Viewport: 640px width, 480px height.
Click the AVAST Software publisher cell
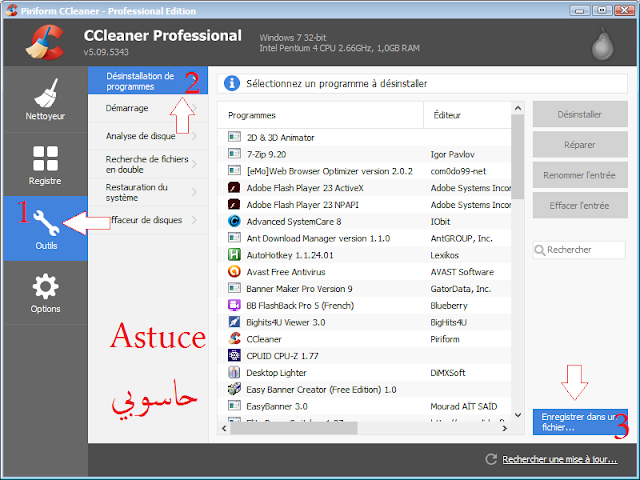click(x=462, y=272)
